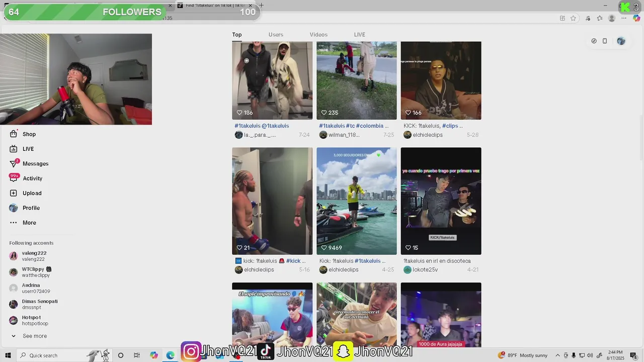Close the TikTok search browser tab
Image resolution: width=644 pixels, height=362 pixels.
click(250, 6)
